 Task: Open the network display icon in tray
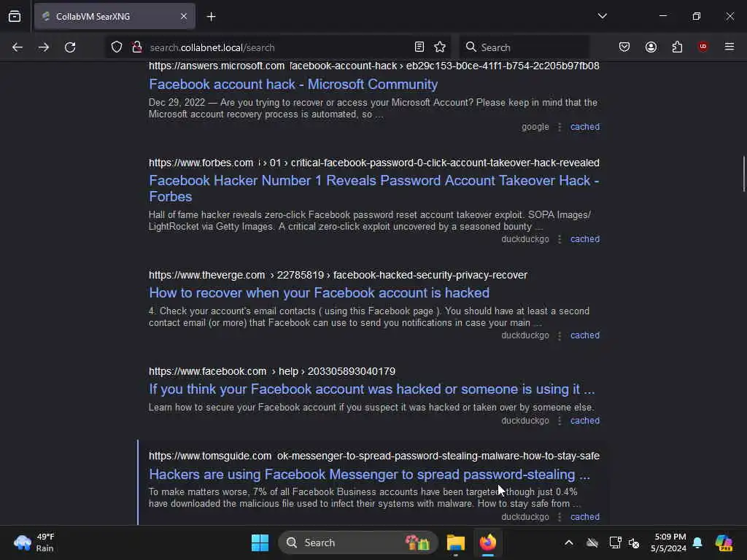615,542
